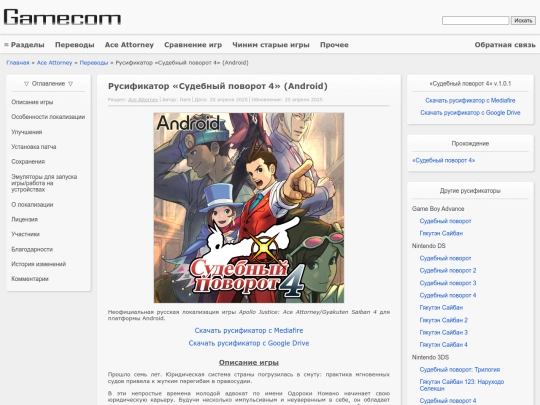
Task: Open Nintendo DS Гякутэн Сайбан link
Action: (441, 308)
